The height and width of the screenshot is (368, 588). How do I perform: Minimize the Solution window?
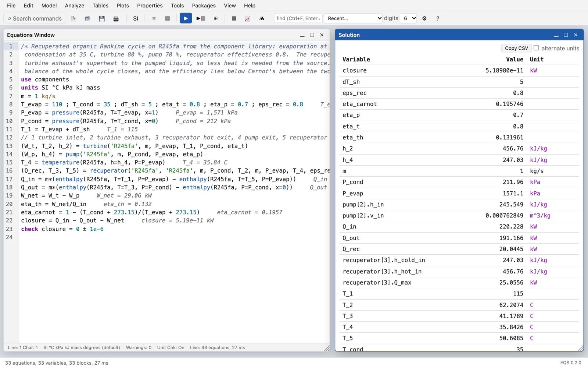[556, 35]
